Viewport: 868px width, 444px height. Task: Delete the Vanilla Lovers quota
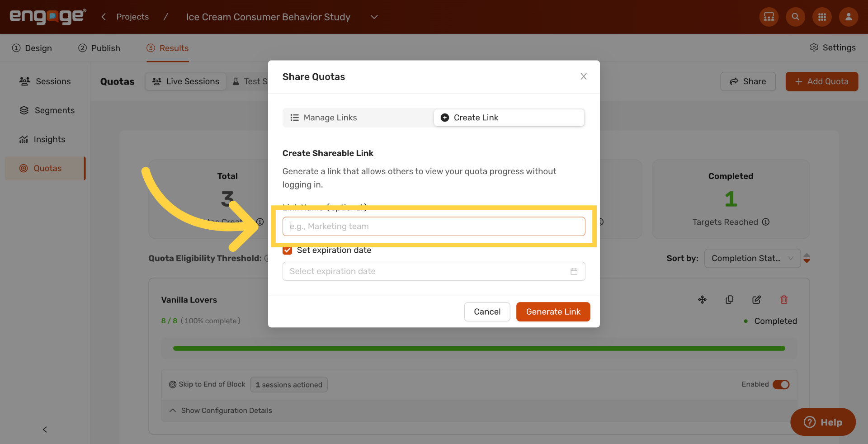click(784, 300)
